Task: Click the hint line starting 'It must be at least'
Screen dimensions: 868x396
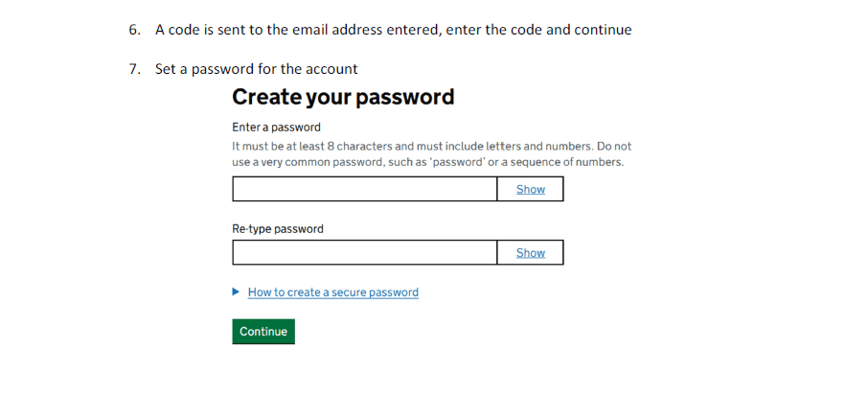Action: tap(431, 147)
